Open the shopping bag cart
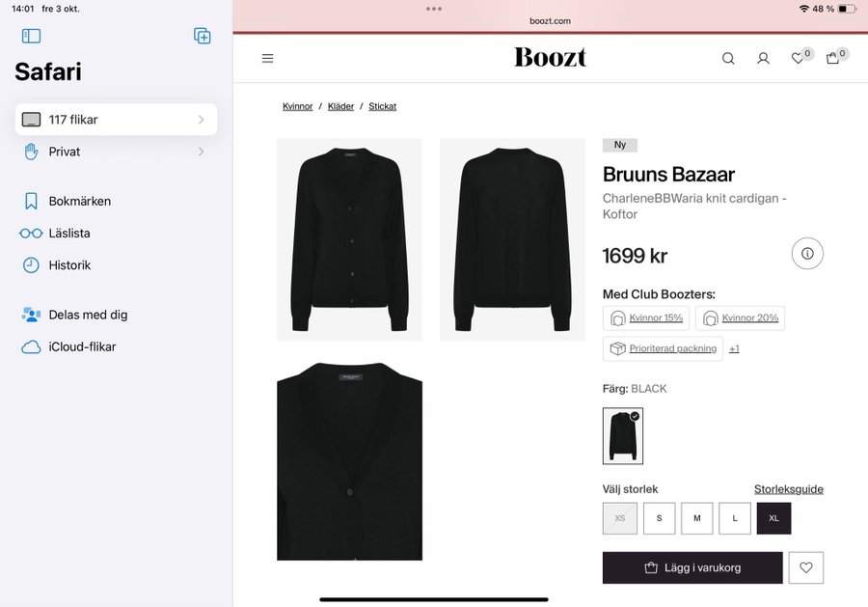Viewport: 868px width, 607px height. [x=833, y=58]
